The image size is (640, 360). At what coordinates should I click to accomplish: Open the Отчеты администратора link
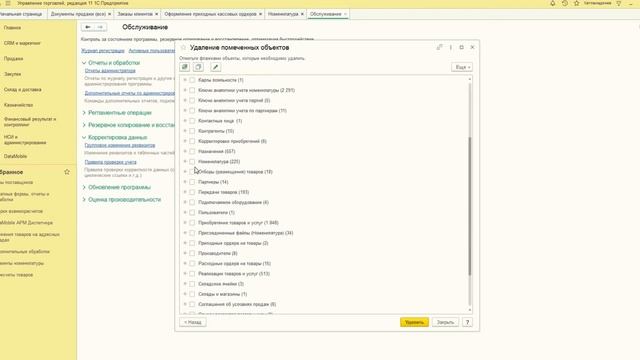tap(110, 71)
